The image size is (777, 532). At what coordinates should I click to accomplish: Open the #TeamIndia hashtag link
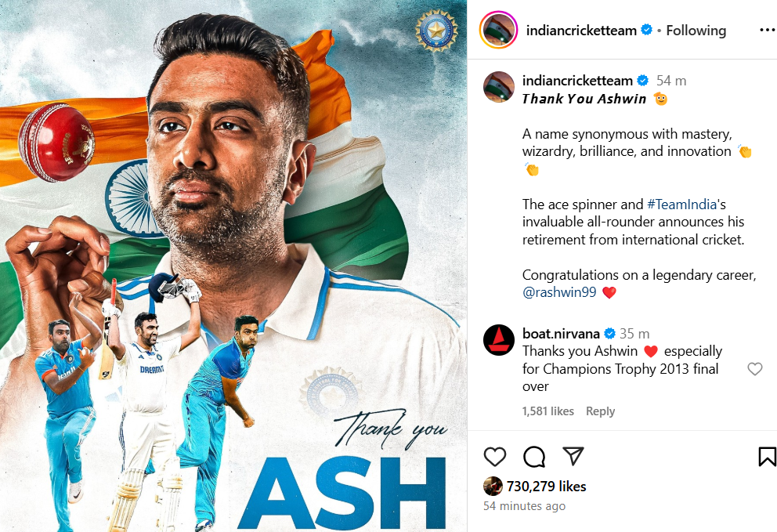point(682,204)
